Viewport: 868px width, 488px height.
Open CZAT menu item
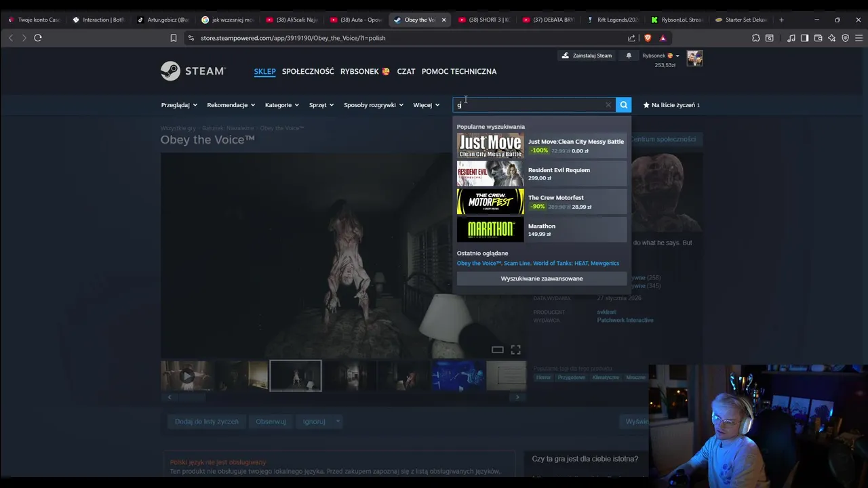click(x=406, y=71)
